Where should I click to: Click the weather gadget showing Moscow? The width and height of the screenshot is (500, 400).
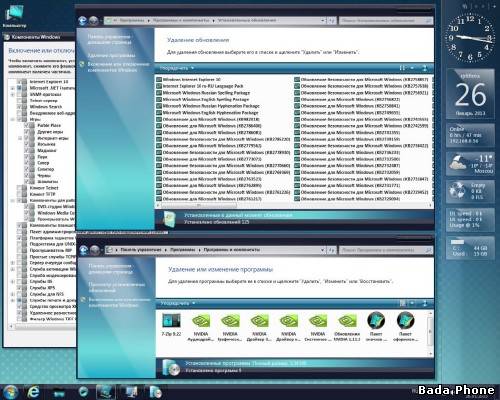470,164
